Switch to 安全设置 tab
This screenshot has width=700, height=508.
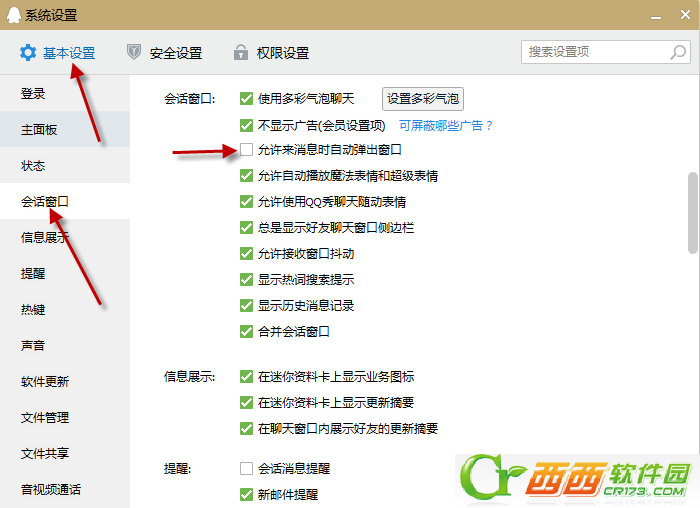(164, 53)
